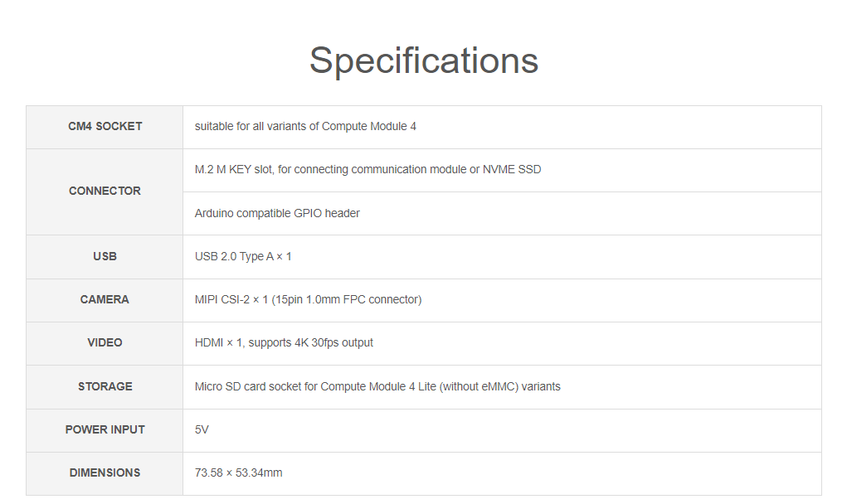
Task: Click the 73.58 × 53.34mm dimensions value
Action: 239,472
